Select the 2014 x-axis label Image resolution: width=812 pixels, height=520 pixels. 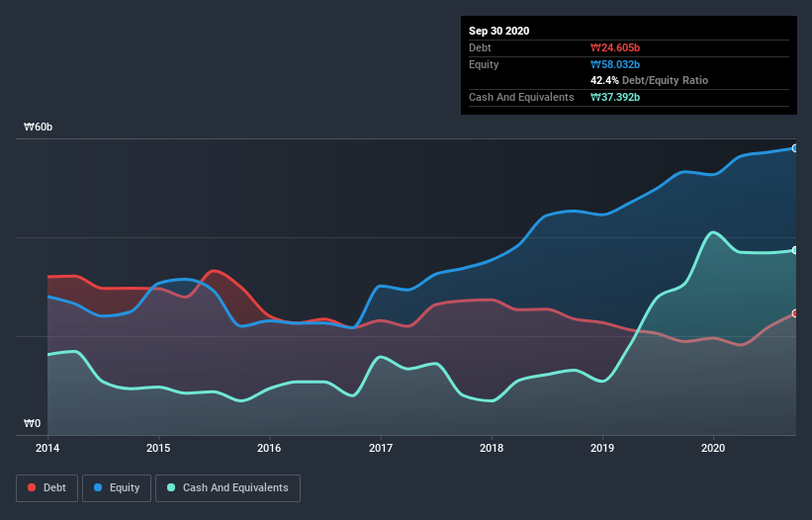pos(47,448)
